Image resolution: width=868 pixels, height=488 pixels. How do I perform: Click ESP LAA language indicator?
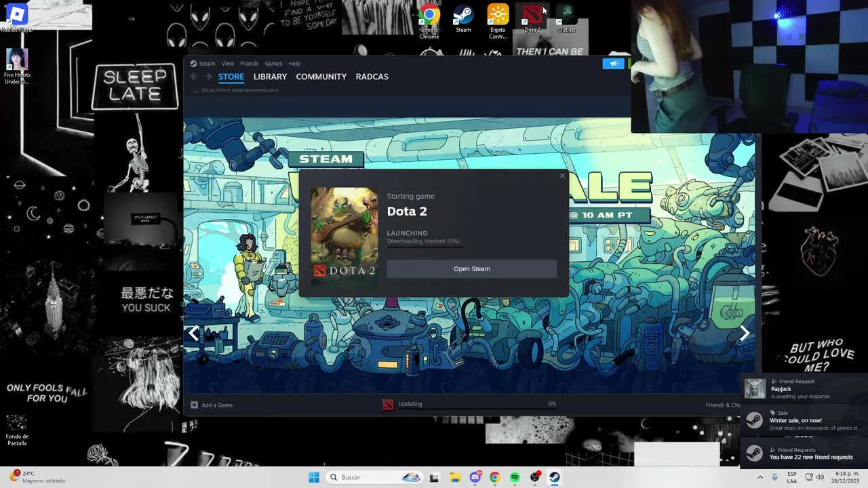point(792,477)
